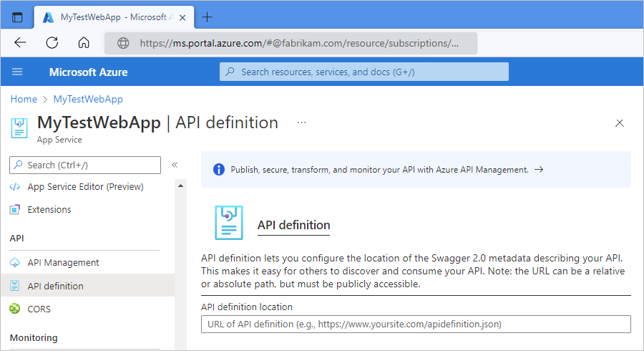Click the MyTestWebApp breadcrumb link

(88, 99)
